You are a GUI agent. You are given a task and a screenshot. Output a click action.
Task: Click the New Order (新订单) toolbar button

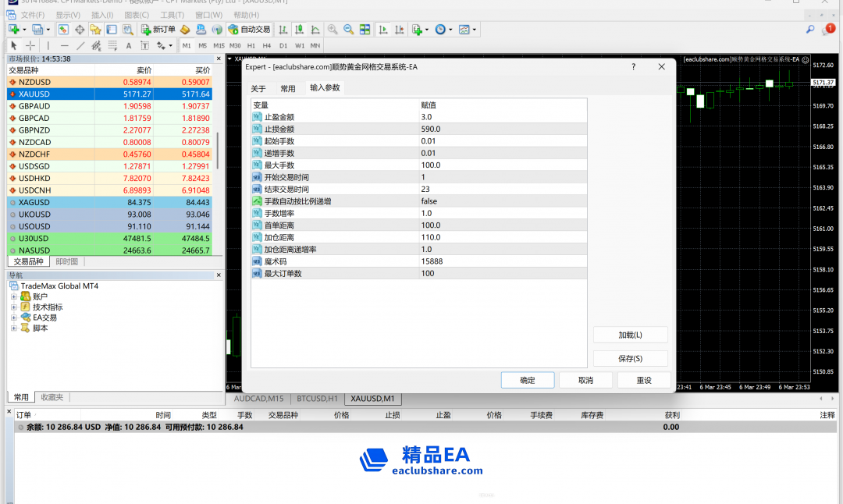[x=158, y=30]
